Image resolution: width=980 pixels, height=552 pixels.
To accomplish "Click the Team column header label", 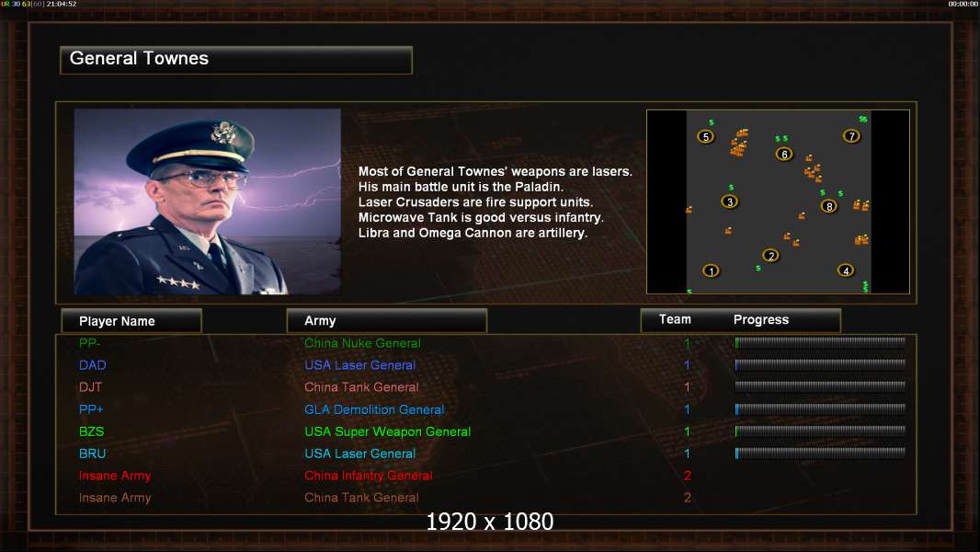I will (675, 319).
